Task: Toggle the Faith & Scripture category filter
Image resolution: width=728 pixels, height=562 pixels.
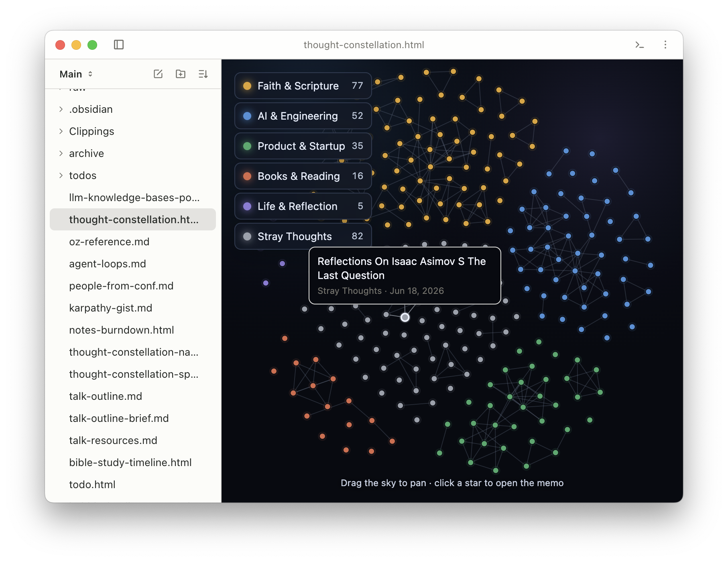Action: (303, 86)
